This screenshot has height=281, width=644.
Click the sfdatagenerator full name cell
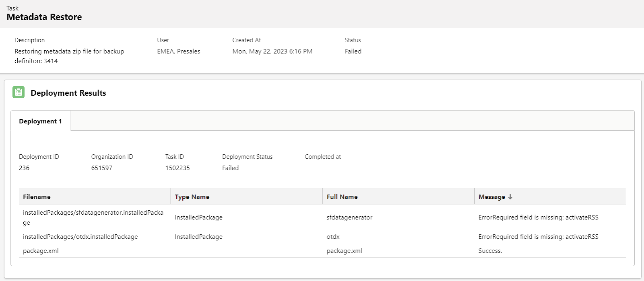point(349,217)
